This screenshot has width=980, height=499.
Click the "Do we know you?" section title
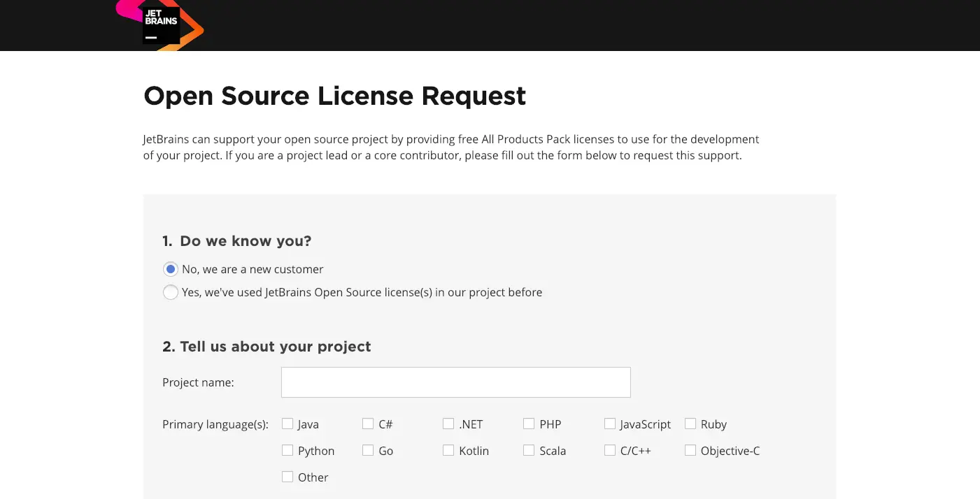click(246, 241)
